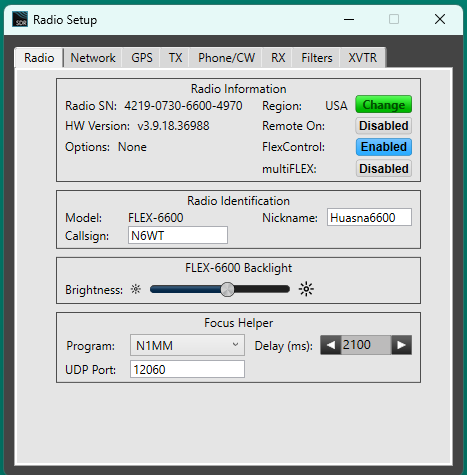The height and width of the screenshot is (475, 467).
Task: Decrease Delay with left arrow
Action: tap(331, 345)
